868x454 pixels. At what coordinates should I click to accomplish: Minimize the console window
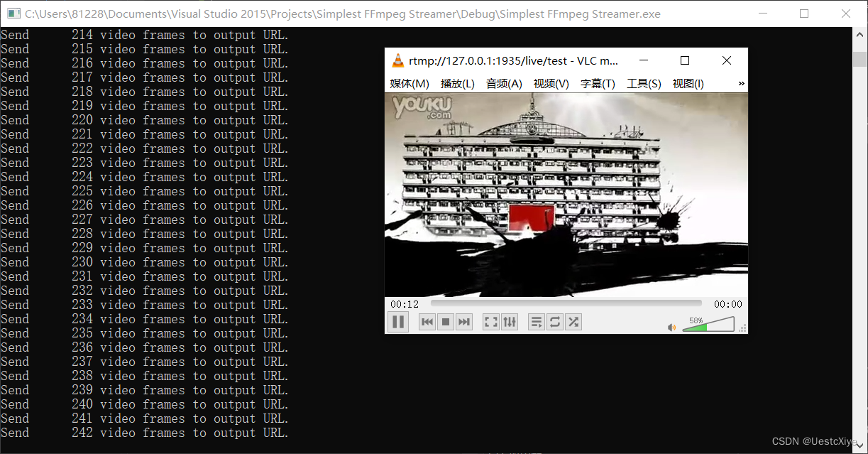[763, 13]
